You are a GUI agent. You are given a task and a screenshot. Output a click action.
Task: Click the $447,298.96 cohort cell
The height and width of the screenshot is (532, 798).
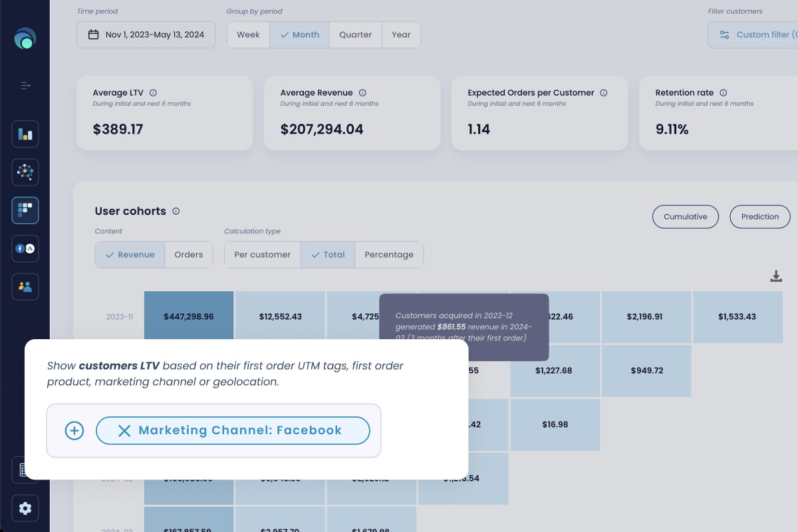pos(189,317)
